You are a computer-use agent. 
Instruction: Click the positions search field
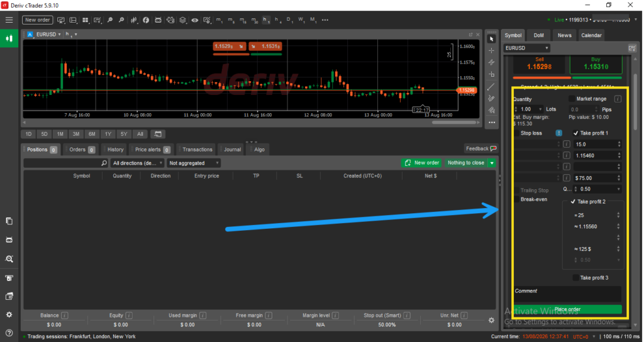(x=65, y=163)
